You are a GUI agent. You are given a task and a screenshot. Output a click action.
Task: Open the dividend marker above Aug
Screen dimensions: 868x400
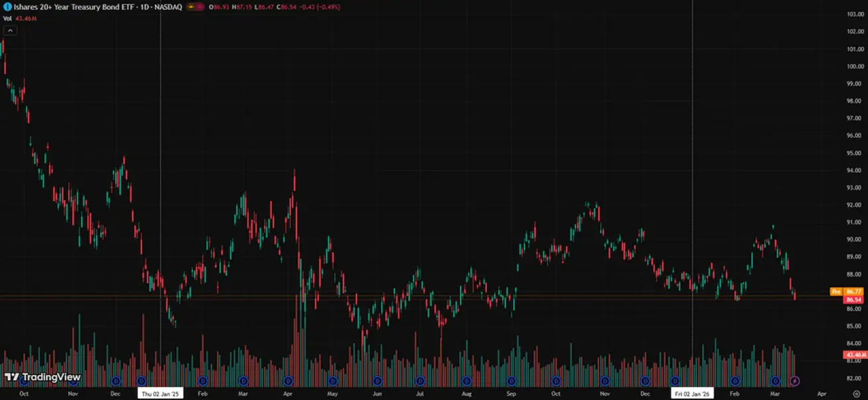coord(466,381)
